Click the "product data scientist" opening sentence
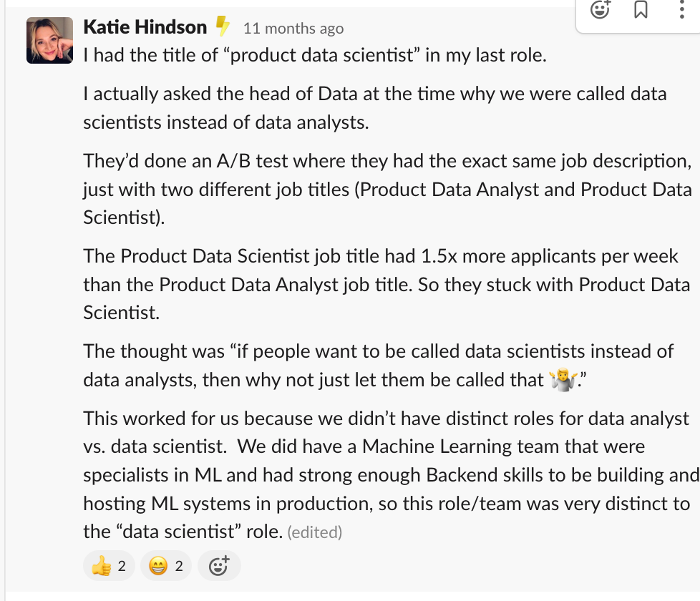The height and width of the screenshot is (601, 700). pos(315,55)
